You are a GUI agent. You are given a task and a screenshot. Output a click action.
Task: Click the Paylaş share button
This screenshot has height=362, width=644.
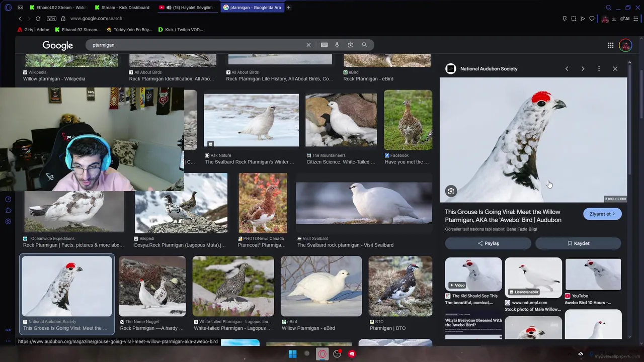(488, 243)
